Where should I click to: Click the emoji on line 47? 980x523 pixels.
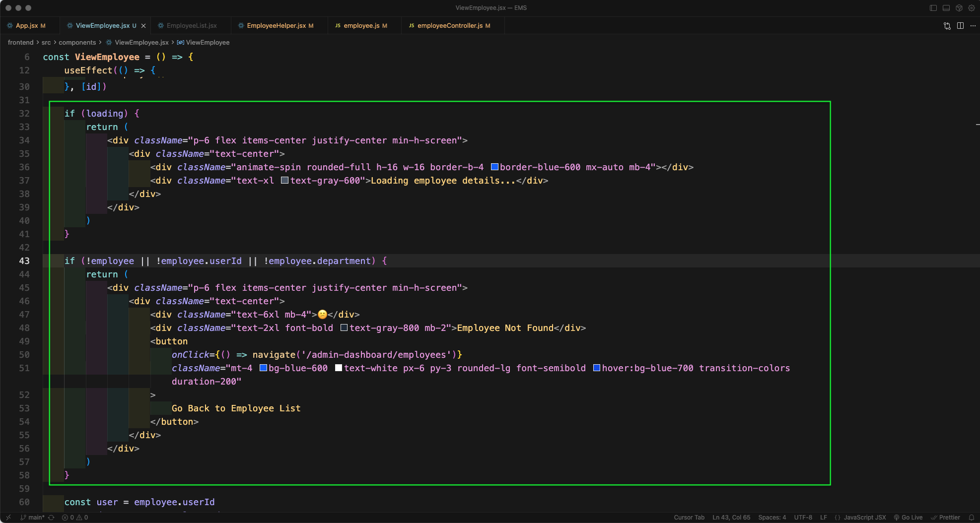point(322,315)
